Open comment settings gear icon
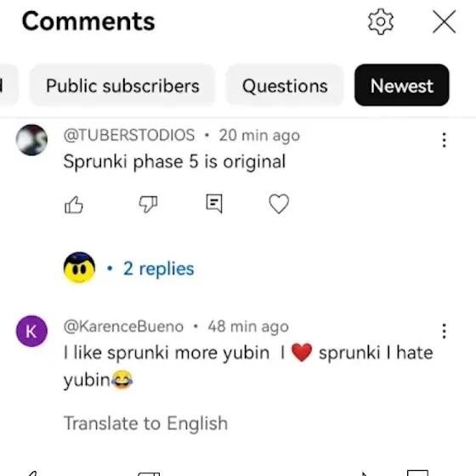 tap(381, 21)
